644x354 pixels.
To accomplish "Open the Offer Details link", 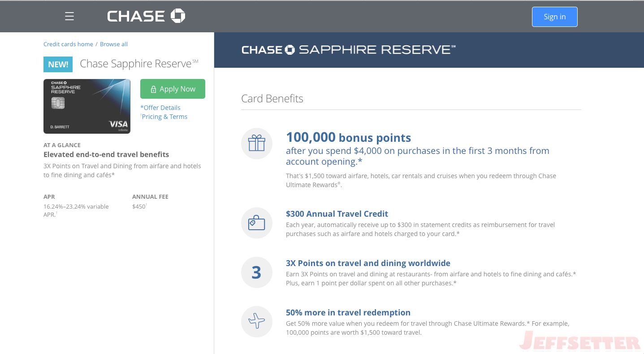I will (160, 108).
